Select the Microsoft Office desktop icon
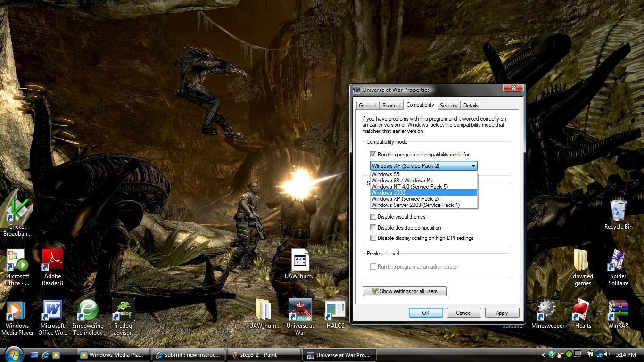This screenshot has width=644, height=362. coord(17,267)
